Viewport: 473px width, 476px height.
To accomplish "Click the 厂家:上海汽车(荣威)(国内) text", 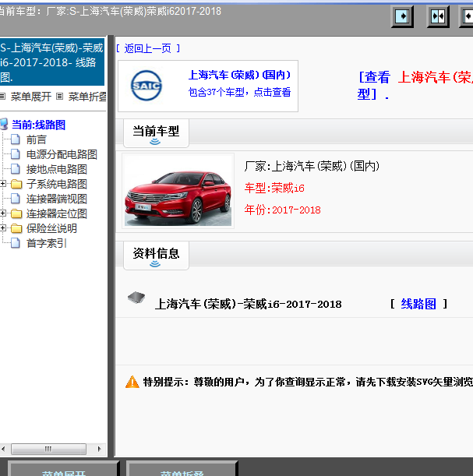I will pyautogui.click(x=312, y=166).
